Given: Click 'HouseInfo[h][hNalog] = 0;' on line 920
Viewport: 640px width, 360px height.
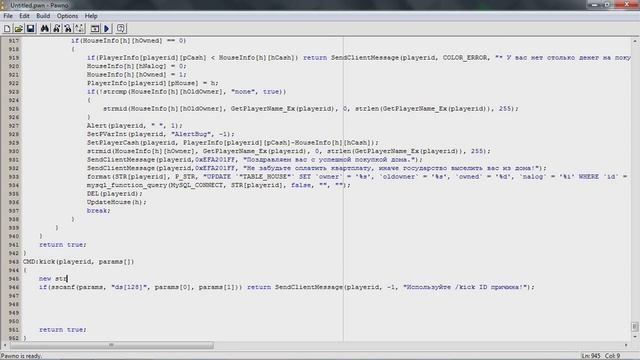Looking at the screenshot, I should [136, 66].
